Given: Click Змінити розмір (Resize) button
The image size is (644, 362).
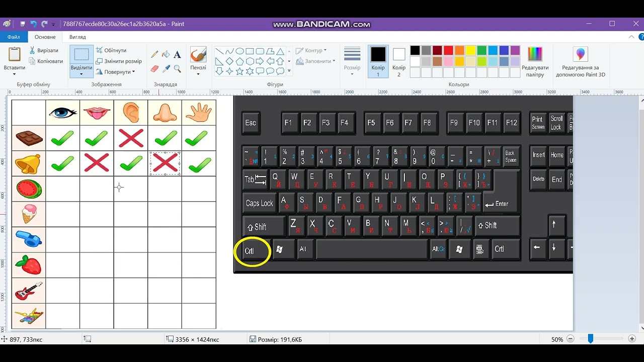Looking at the screenshot, I should pyautogui.click(x=119, y=61).
